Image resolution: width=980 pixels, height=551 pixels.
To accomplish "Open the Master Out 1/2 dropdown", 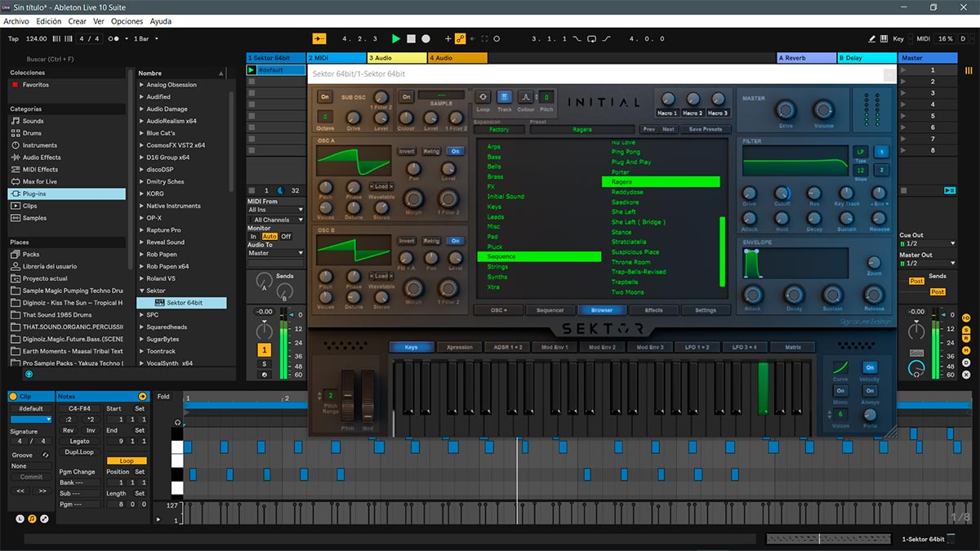I will 927,264.
